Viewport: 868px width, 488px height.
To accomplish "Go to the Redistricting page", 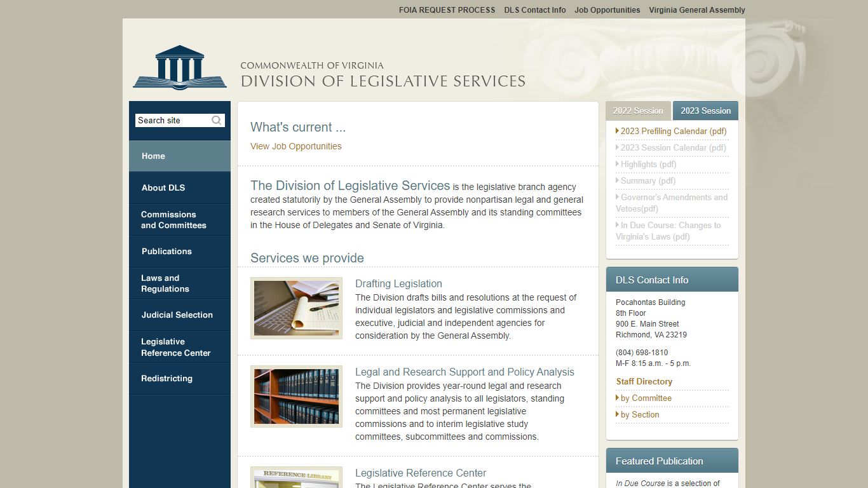I will (x=180, y=379).
